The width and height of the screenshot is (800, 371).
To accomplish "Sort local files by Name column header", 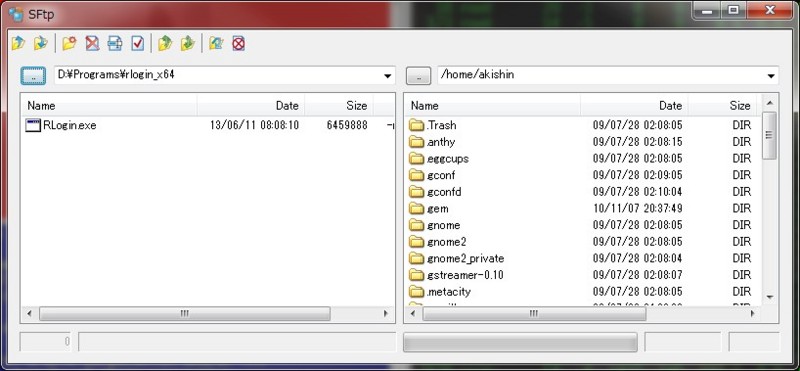I will 109,106.
